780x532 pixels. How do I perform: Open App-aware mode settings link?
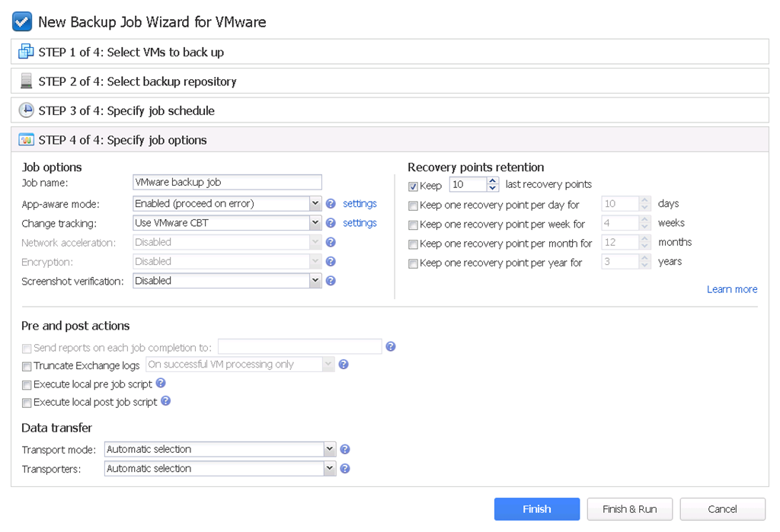(360, 203)
